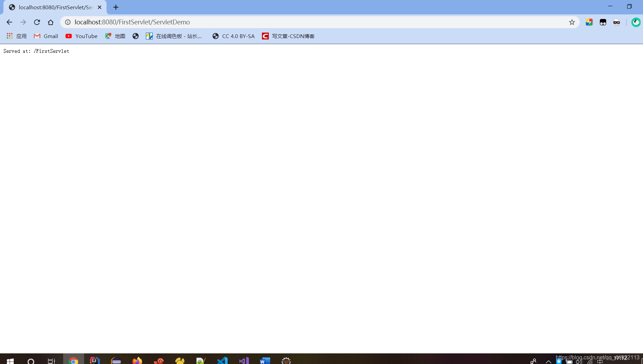
Task: Open the YouTube bookmark
Action: [81, 36]
